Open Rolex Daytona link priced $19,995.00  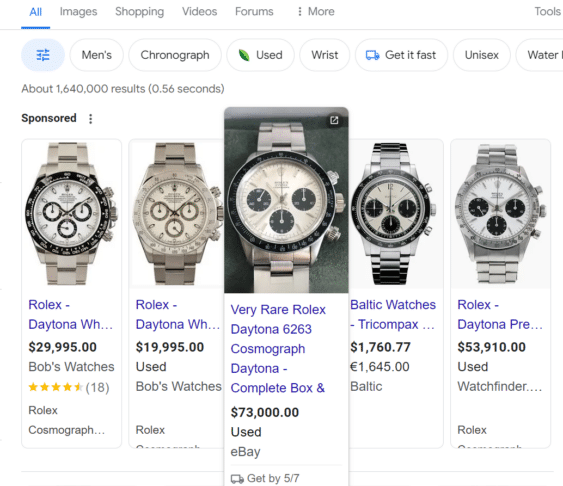[178, 314]
